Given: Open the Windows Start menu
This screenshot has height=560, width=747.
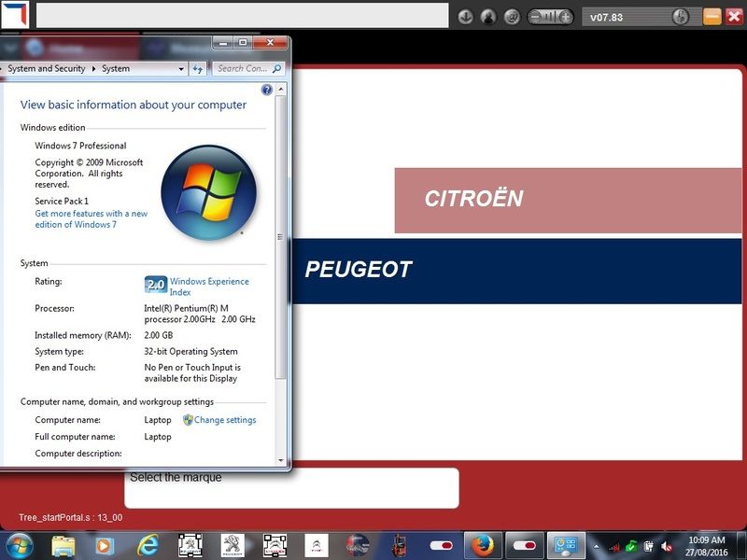Looking at the screenshot, I should [19, 546].
